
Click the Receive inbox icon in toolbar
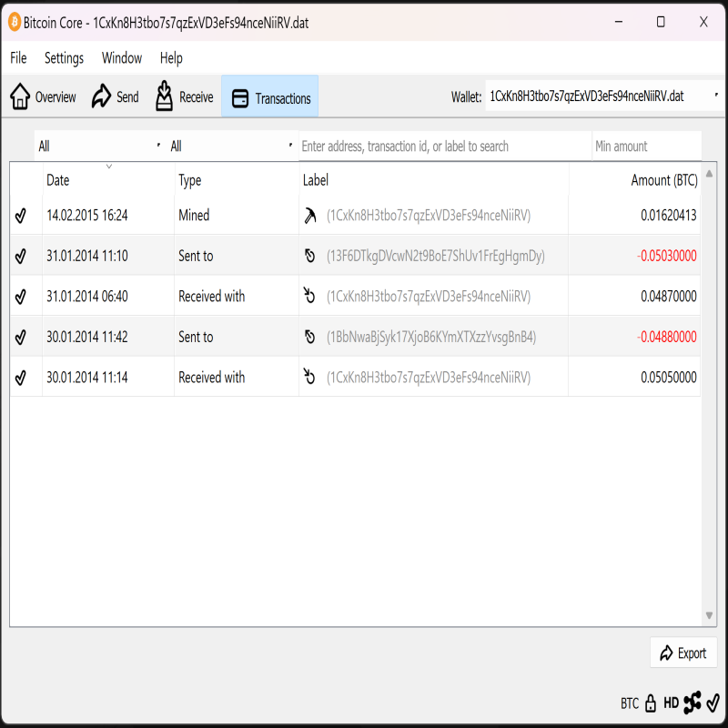165,96
